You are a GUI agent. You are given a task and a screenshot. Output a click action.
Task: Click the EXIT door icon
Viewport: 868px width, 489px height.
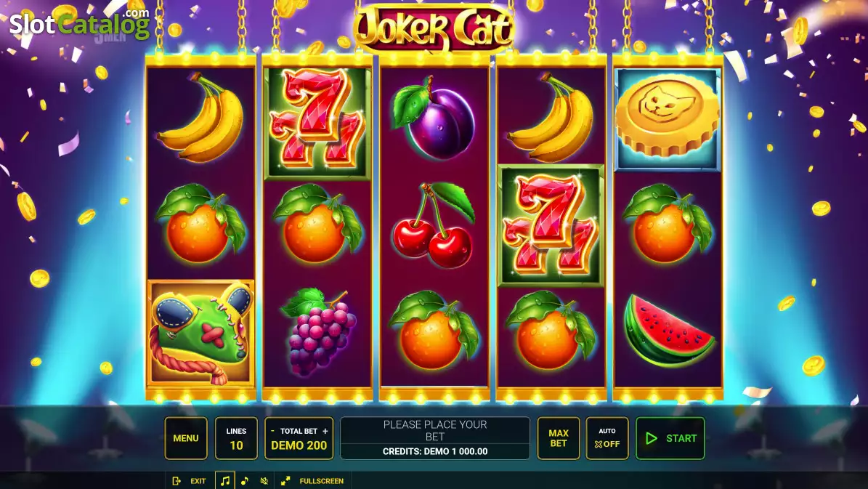click(x=177, y=481)
